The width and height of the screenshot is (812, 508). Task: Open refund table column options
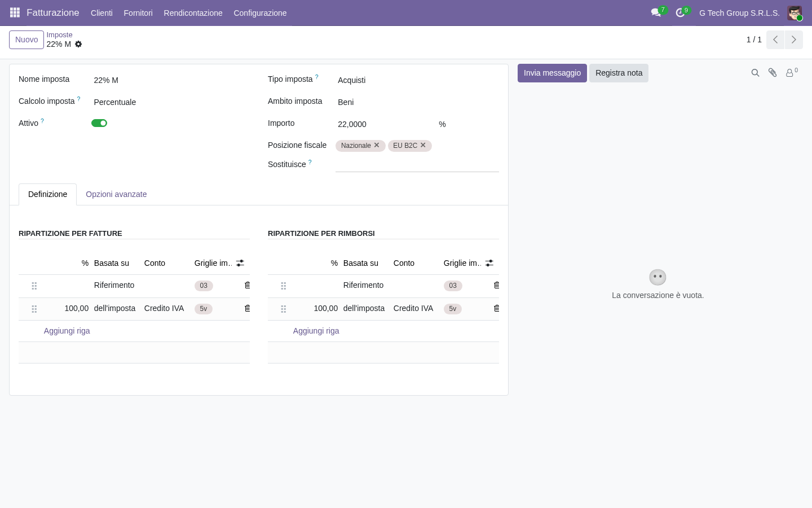pyautogui.click(x=489, y=263)
